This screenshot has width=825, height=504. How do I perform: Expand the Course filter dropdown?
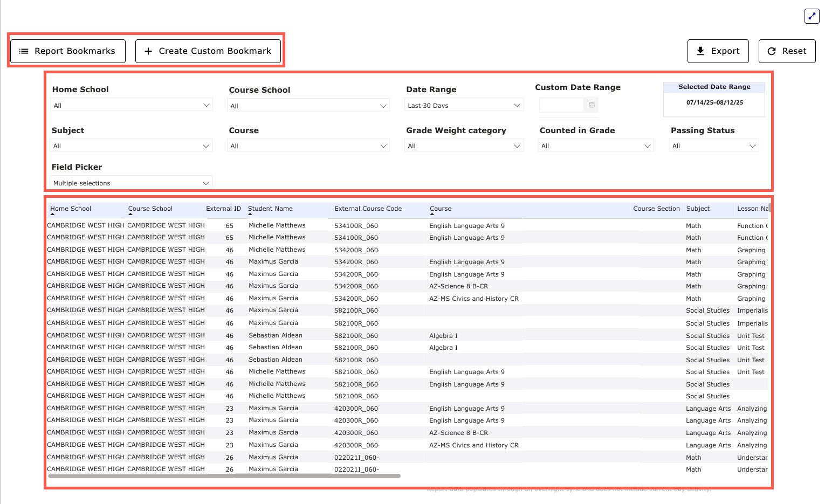[308, 146]
